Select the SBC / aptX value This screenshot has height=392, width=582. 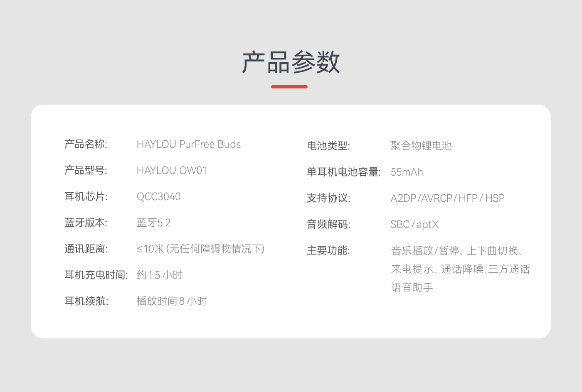pyautogui.click(x=415, y=224)
